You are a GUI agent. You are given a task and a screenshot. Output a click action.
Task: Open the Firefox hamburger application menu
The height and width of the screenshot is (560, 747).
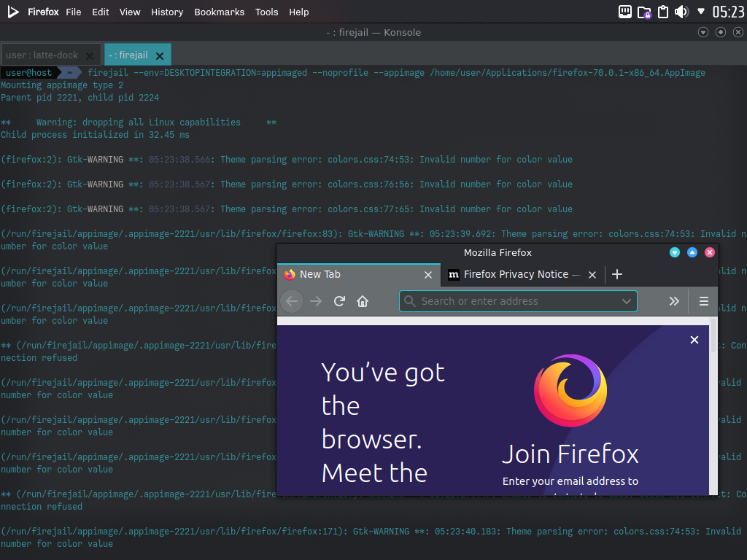(703, 301)
